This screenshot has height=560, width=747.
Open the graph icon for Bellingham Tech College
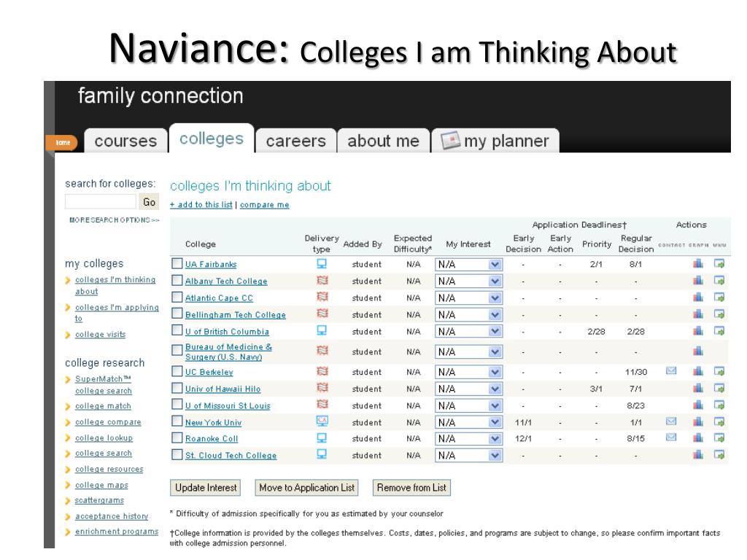tap(698, 314)
